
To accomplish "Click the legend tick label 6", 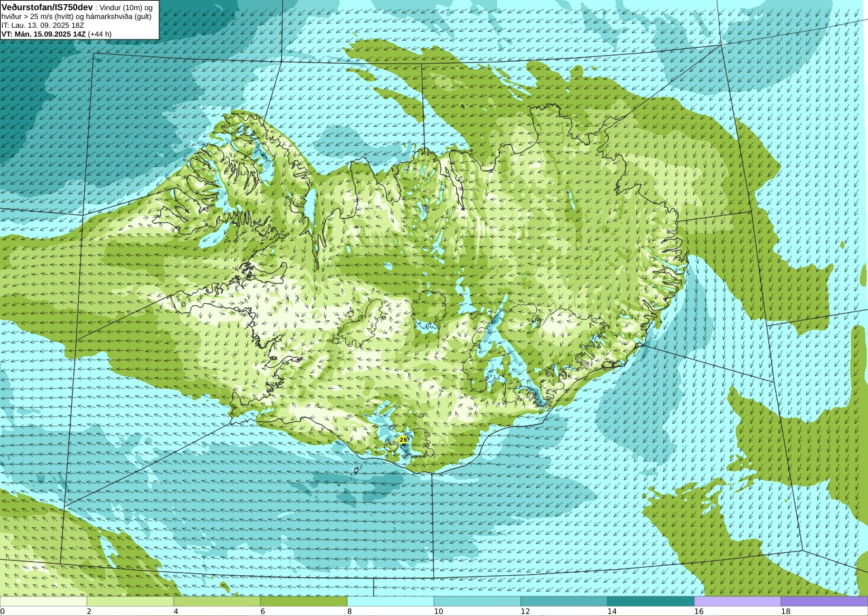I will pos(262,611).
